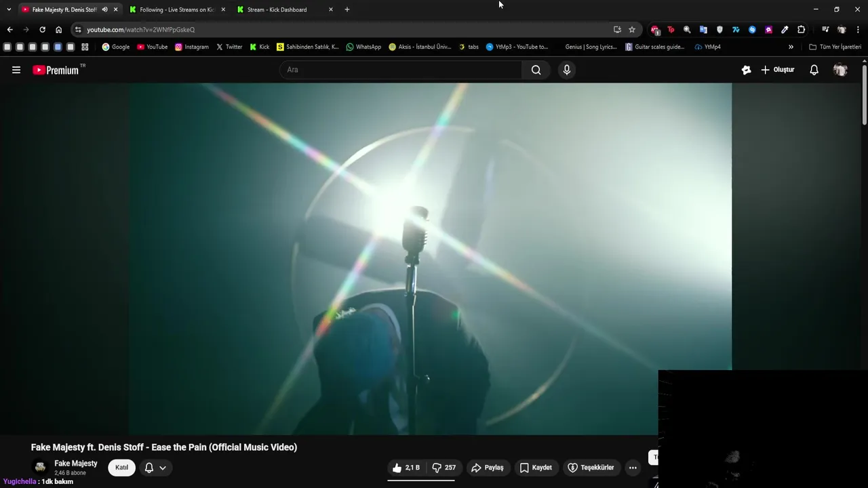Click the YouTube search magnifier button
The height and width of the screenshot is (488, 868).
(x=536, y=70)
